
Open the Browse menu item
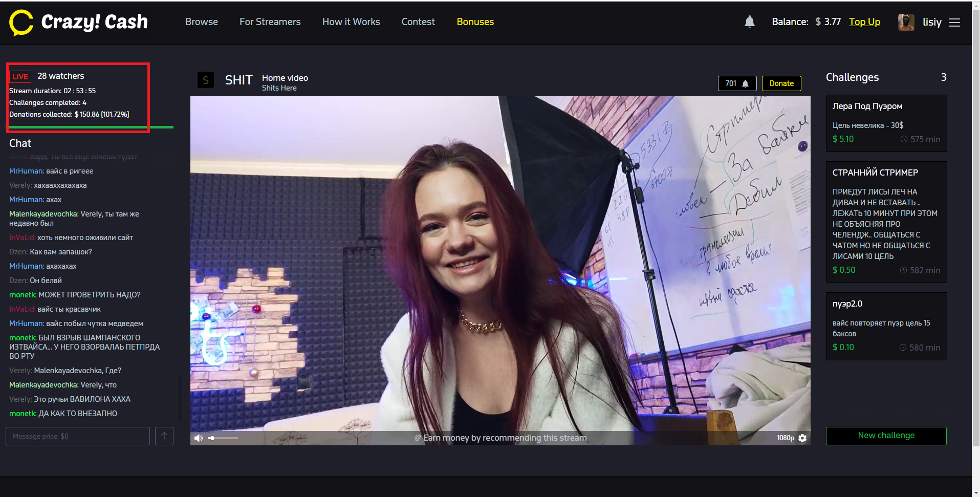pyautogui.click(x=202, y=22)
